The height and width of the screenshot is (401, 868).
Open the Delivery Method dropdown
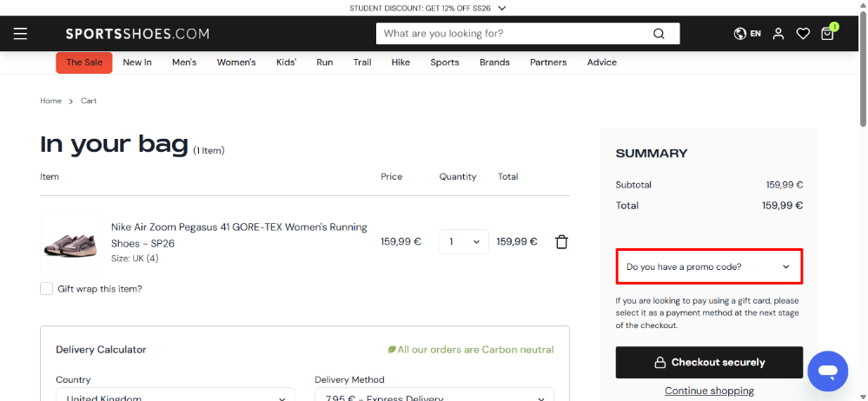tap(434, 394)
